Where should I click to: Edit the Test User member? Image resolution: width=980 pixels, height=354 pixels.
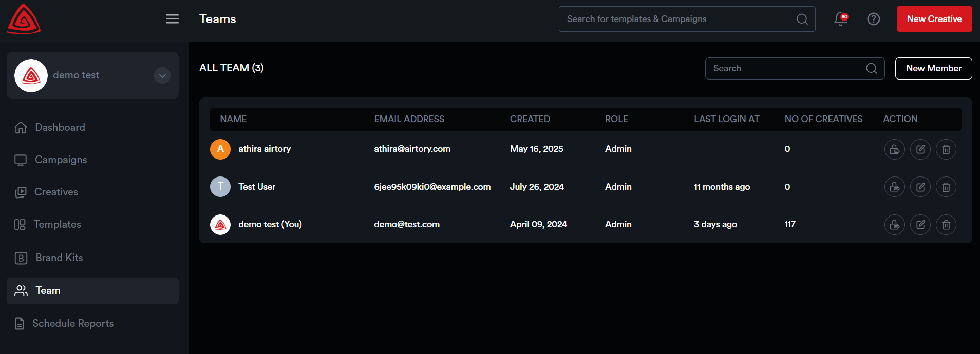coord(920,187)
